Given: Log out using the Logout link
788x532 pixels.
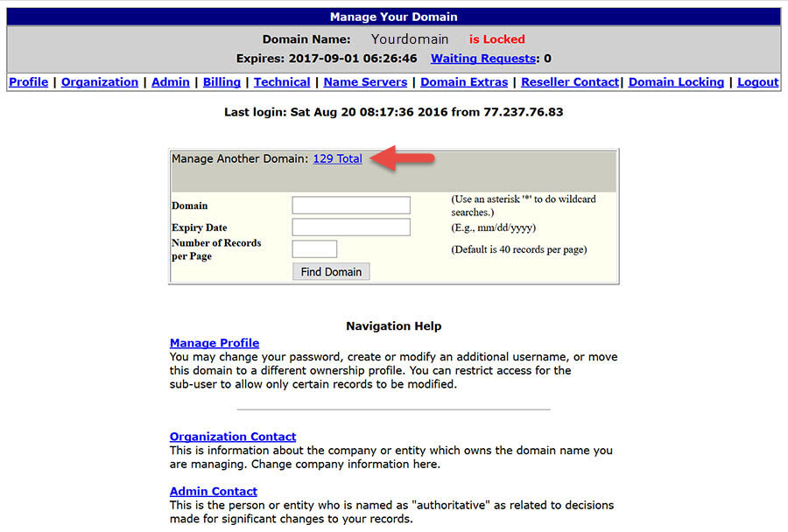Looking at the screenshot, I should pos(757,82).
